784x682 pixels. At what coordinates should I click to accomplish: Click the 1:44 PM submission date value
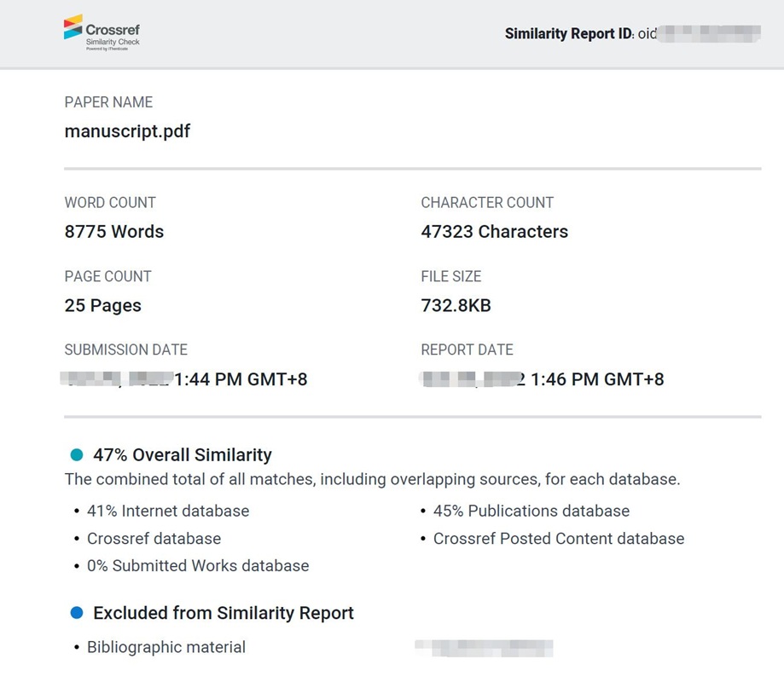[241, 379]
